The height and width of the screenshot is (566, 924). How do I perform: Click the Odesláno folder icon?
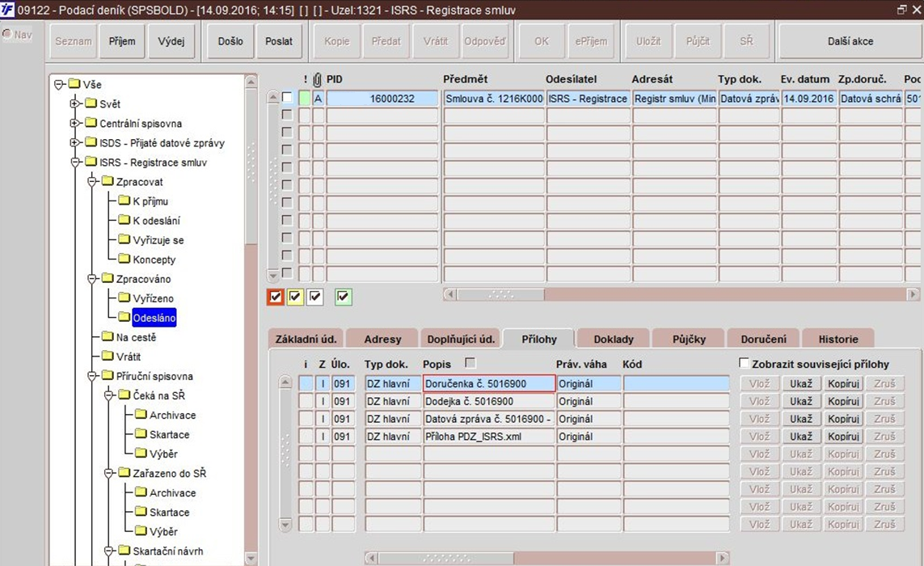click(124, 317)
